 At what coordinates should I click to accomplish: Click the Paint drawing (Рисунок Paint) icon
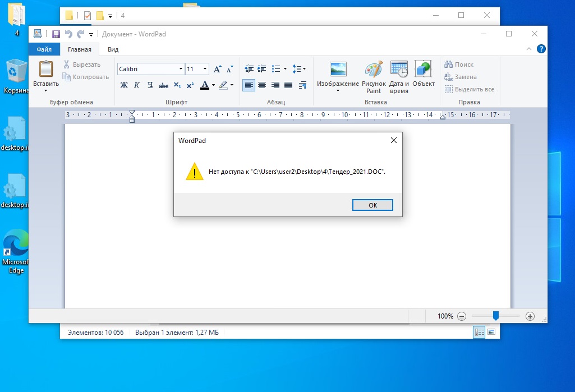374,70
